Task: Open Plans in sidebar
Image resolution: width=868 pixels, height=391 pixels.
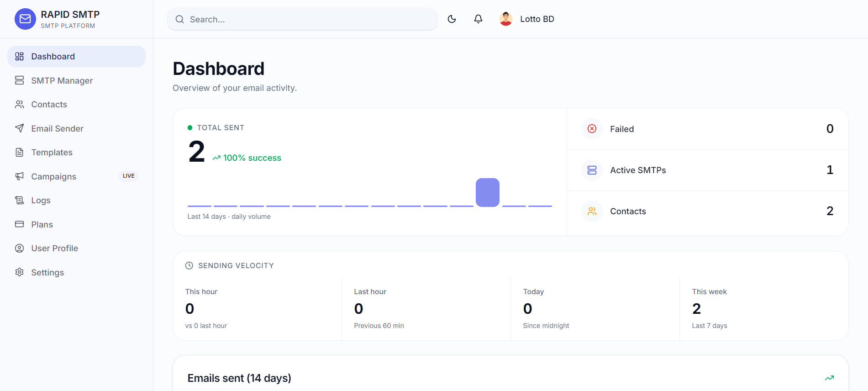Action: click(76, 224)
